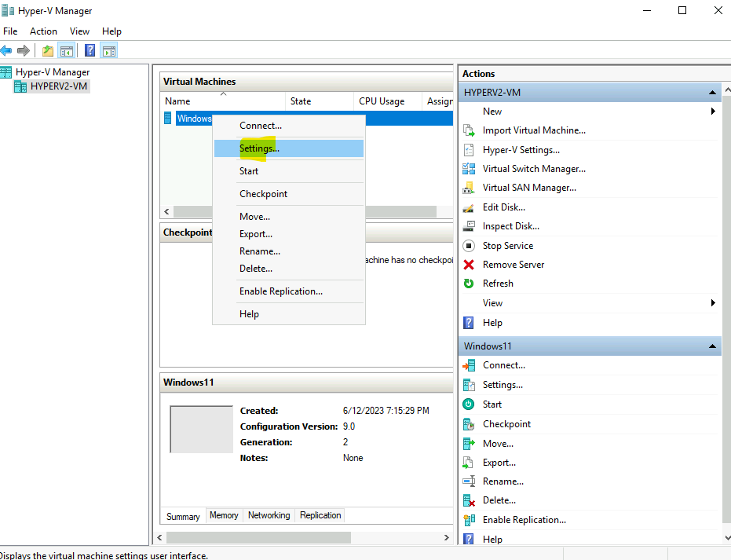Choose Rename... in the context menu
Viewport: 731px width, 560px height.
click(289, 251)
